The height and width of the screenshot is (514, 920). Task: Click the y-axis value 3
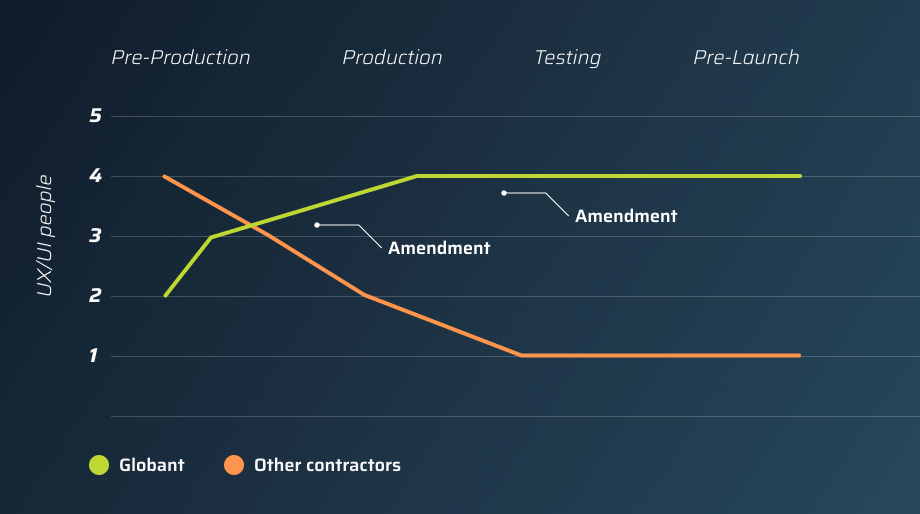96,237
